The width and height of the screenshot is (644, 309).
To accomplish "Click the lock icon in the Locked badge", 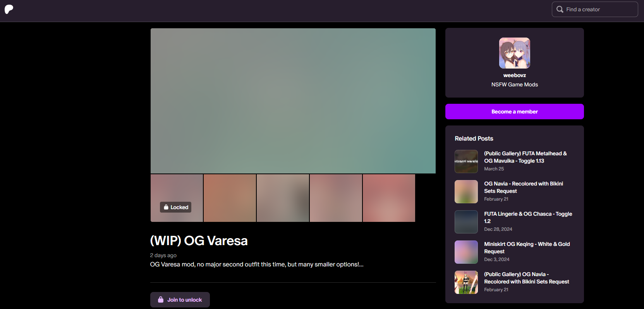I will 166,207.
